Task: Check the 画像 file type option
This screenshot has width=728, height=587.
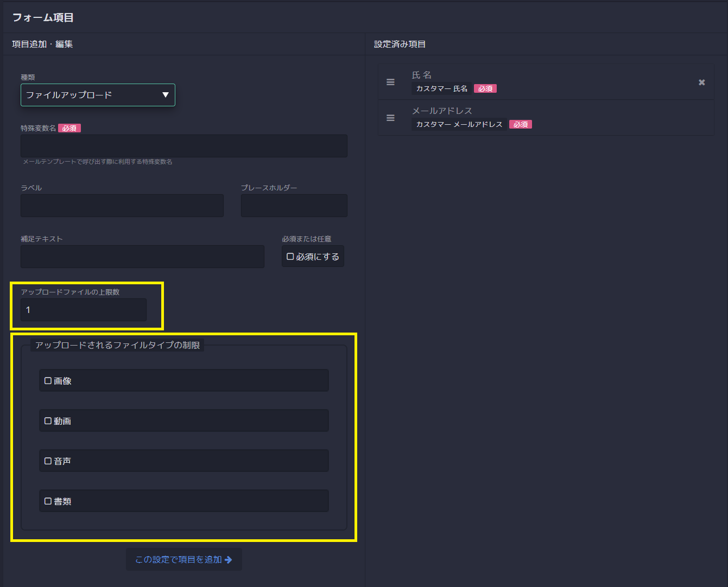Action: 48,381
